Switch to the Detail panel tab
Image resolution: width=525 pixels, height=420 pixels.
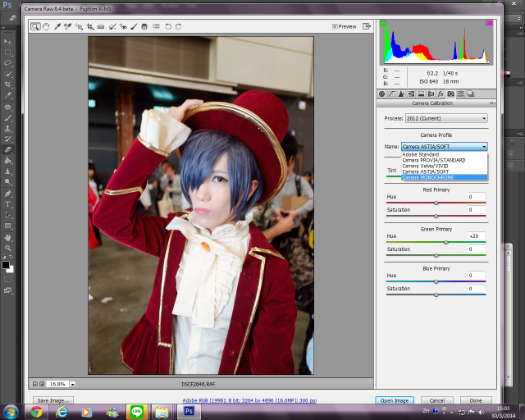point(401,94)
